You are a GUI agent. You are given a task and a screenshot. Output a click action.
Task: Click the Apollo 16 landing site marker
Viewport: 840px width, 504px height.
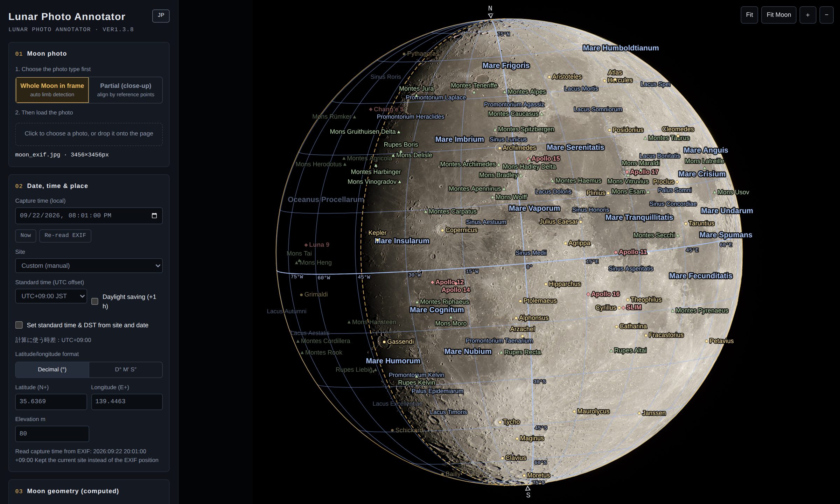tap(588, 294)
